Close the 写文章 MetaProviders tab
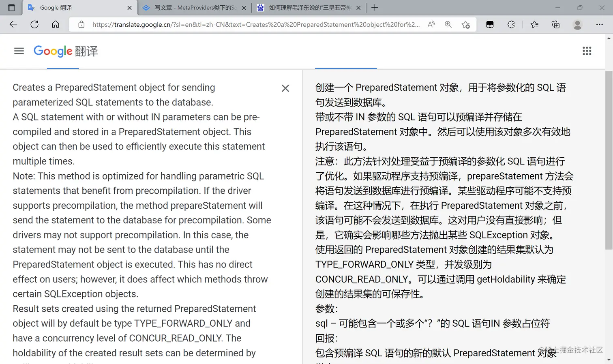This screenshot has height=364, width=613. tap(244, 8)
